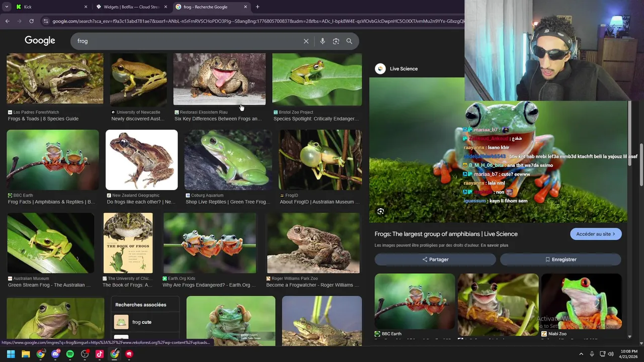Select the frog - Recherche Google tab
Image resolution: width=644 pixels, height=362 pixels.
pos(211,7)
